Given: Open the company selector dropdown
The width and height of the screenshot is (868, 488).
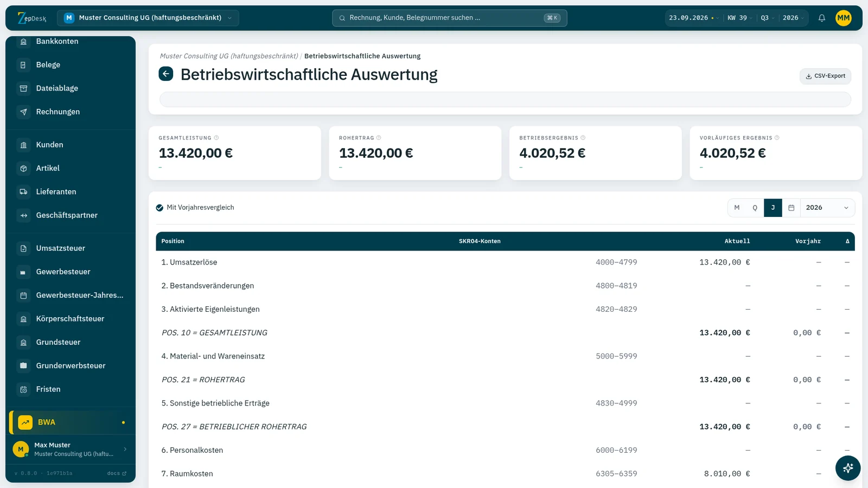Looking at the screenshot, I should click(148, 18).
